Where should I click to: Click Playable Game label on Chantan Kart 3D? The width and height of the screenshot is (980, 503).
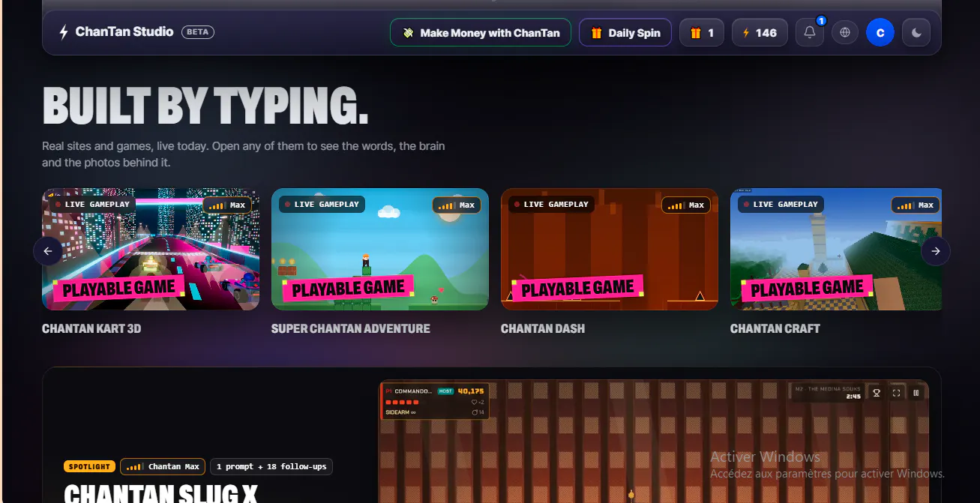pyautogui.click(x=118, y=288)
